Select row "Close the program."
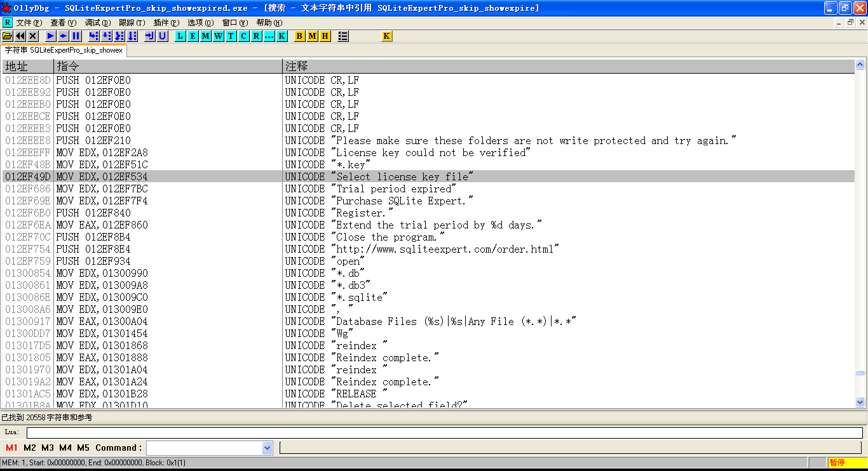The width and height of the screenshot is (868, 471). (429, 237)
